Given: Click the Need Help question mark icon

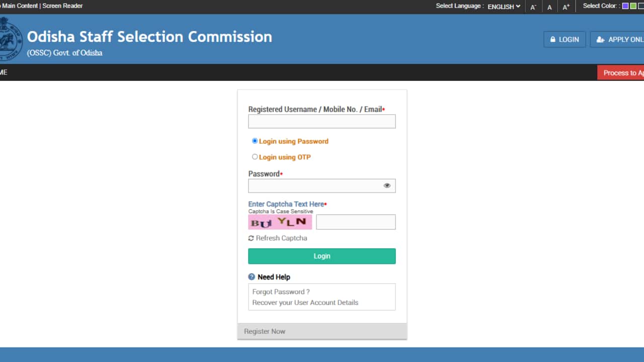Looking at the screenshot, I should click(251, 277).
